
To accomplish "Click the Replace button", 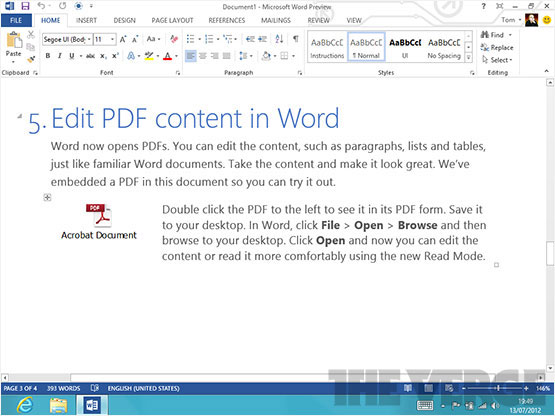I will (x=497, y=47).
